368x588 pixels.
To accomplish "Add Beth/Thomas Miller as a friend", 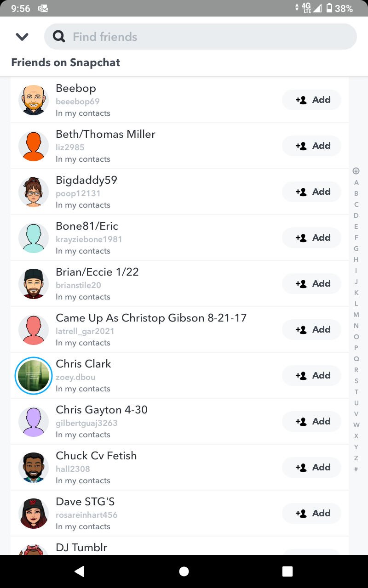I will (311, 146).
